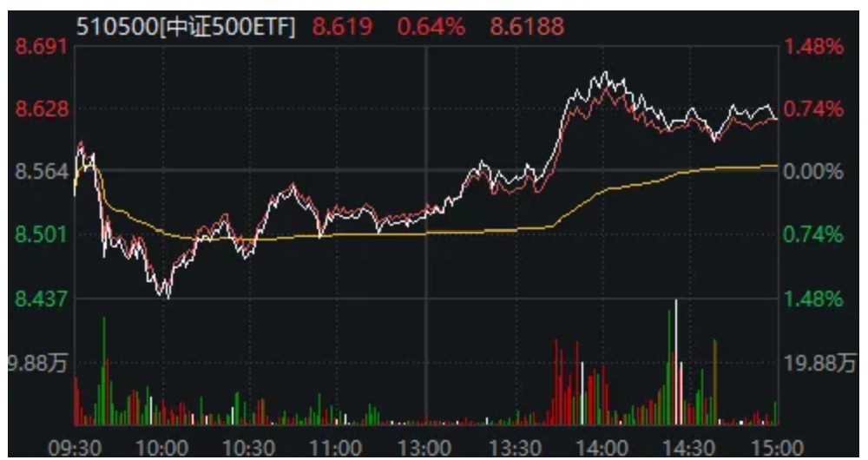This screenshot has width=868, height=460.
Task: Click the latest price value 8.619
Action: 342,27
